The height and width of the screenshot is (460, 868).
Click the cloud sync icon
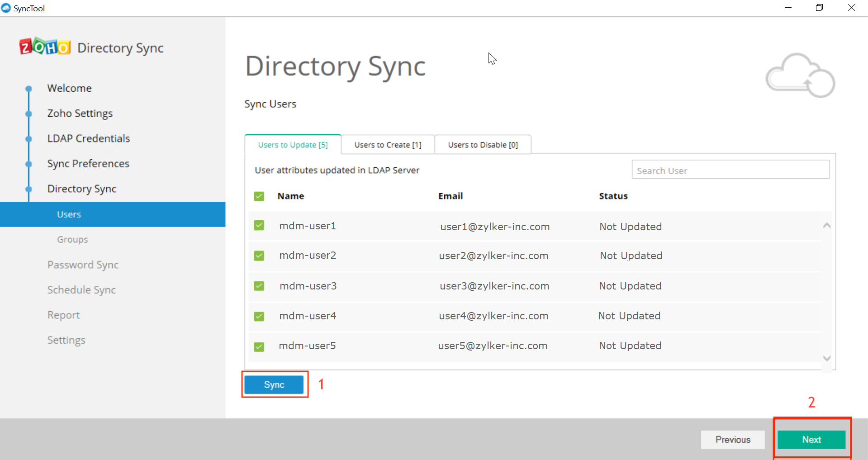coord(800,75)
